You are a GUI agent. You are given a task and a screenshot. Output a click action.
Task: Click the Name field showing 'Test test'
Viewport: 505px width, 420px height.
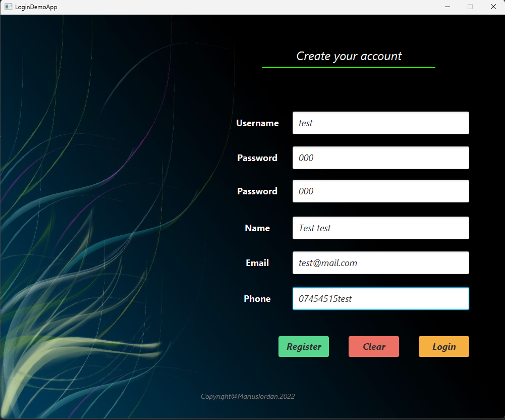(380, 228)
